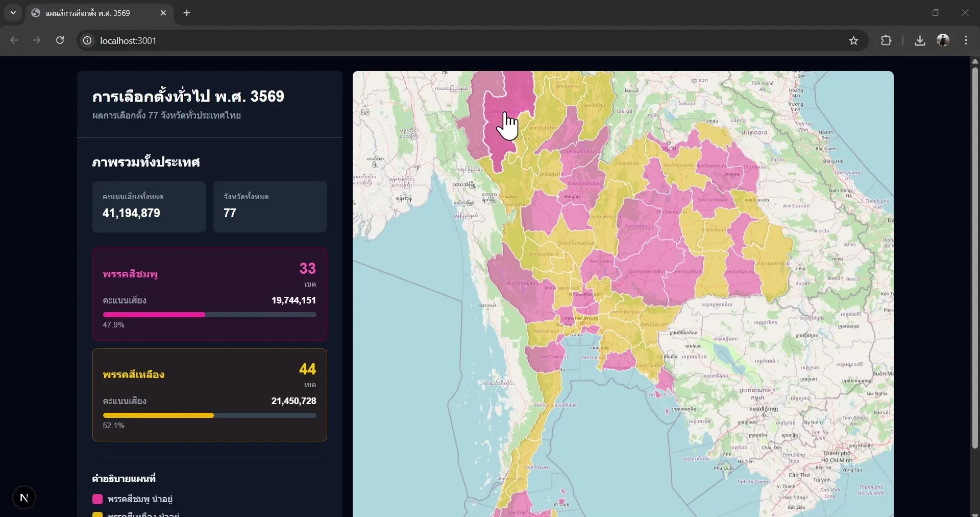Go back using the browser back arrow
Screen dimensions: 980x517
pos(14,40)
